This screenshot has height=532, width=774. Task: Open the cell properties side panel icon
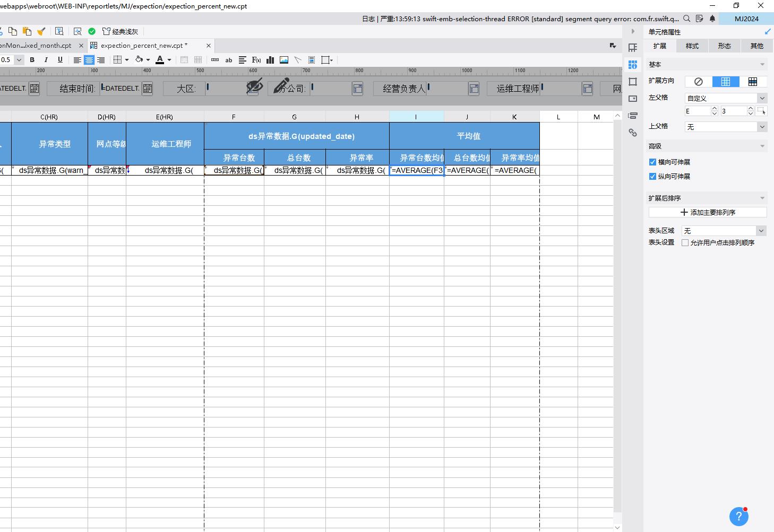pos(633,65)
